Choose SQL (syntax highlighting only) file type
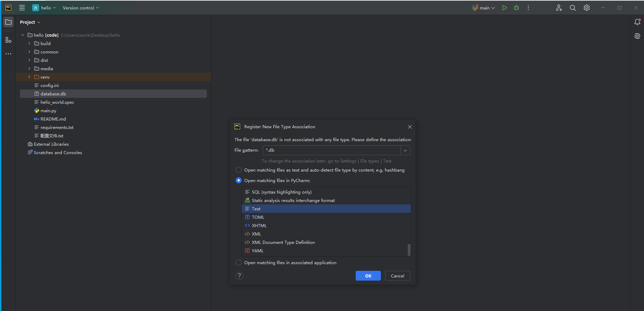644x311 pixels. click(x=326, y=192)
